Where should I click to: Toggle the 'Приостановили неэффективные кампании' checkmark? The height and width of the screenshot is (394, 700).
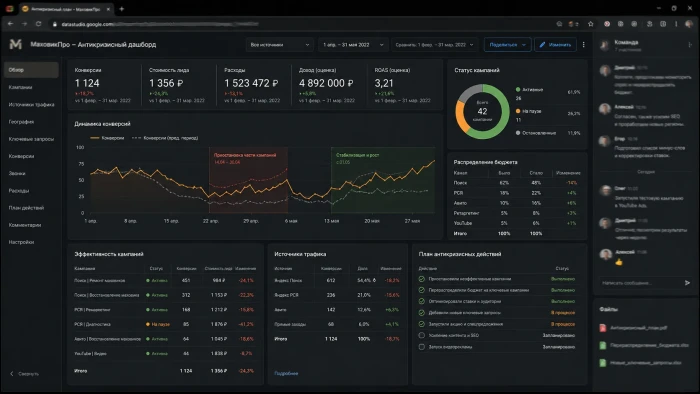pos(421,279)
